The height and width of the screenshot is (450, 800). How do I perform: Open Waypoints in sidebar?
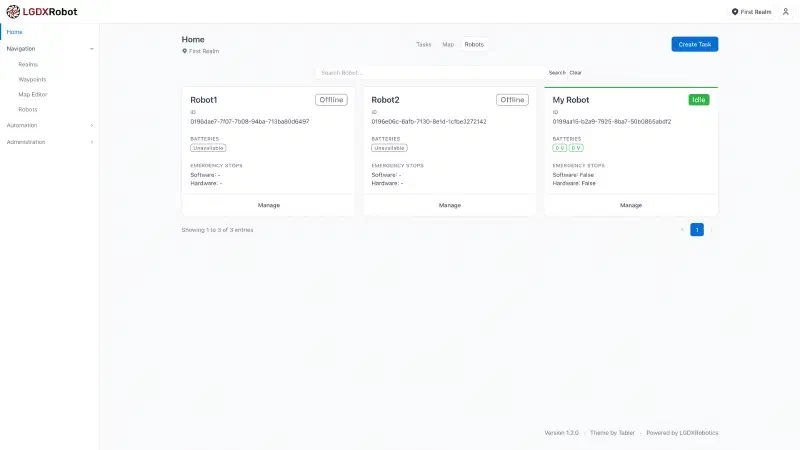coord(32,79)
